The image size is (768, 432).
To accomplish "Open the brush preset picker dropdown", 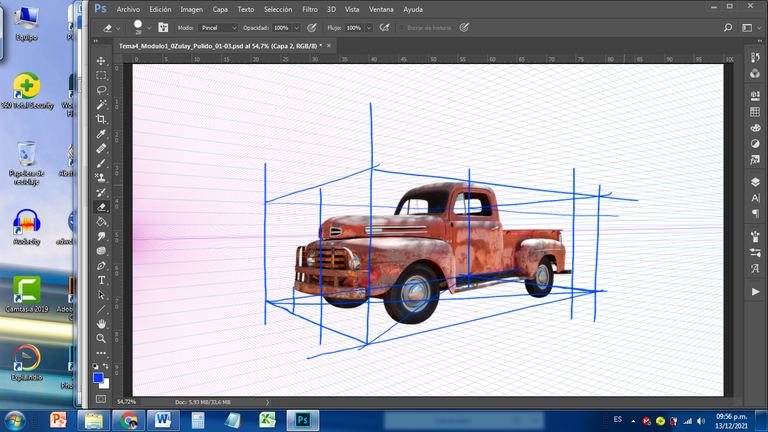I will coord(148,28).
